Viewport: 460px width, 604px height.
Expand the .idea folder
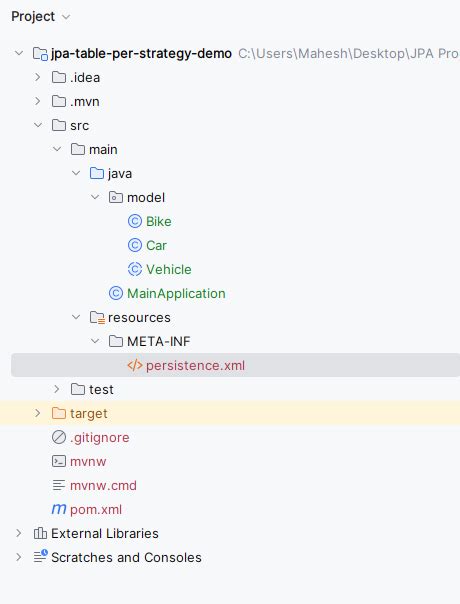38,77
